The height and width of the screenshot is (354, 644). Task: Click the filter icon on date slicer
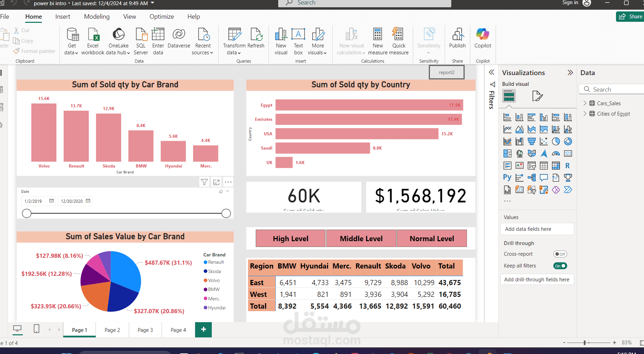[205, 182]
